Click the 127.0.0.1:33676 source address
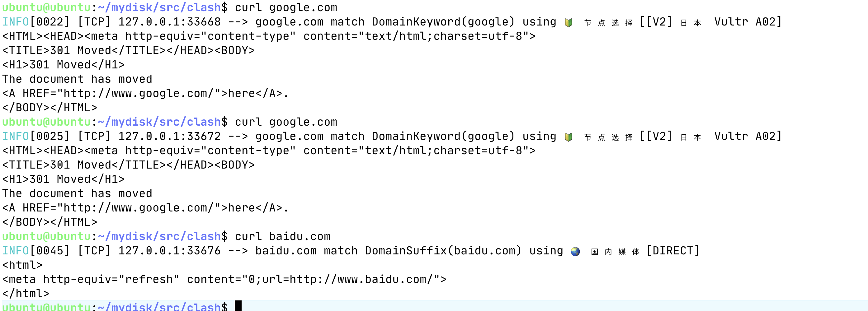The width and height of the screenshot is (868, 311). click(169, 251)
